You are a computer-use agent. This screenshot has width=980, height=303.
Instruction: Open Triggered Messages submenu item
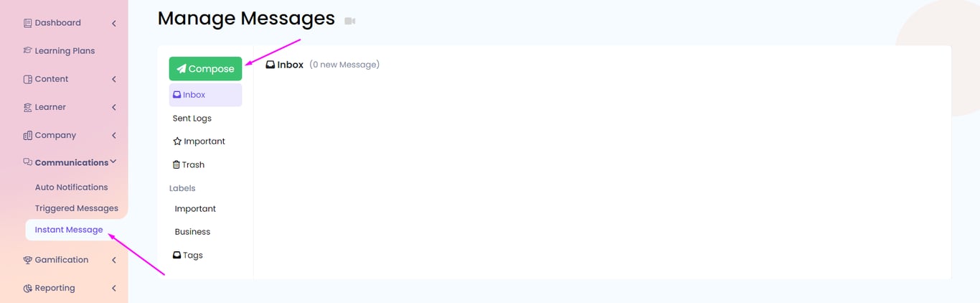tap(77, 208)
